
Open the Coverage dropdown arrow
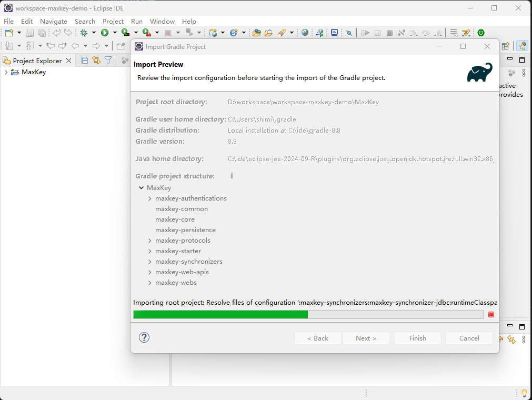pos(136,33)
